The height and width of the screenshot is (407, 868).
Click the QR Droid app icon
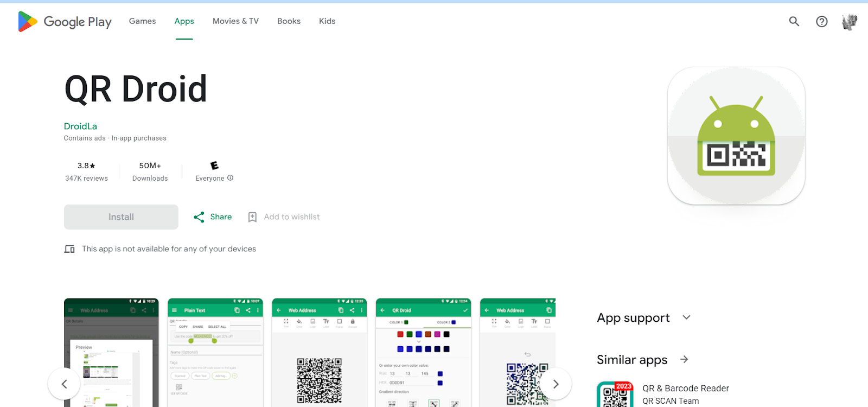[x=736, y=136]
